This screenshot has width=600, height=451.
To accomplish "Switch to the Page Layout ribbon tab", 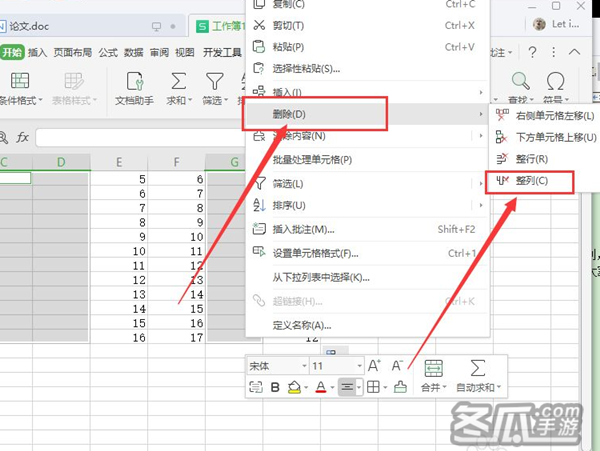I will [73, 52].
